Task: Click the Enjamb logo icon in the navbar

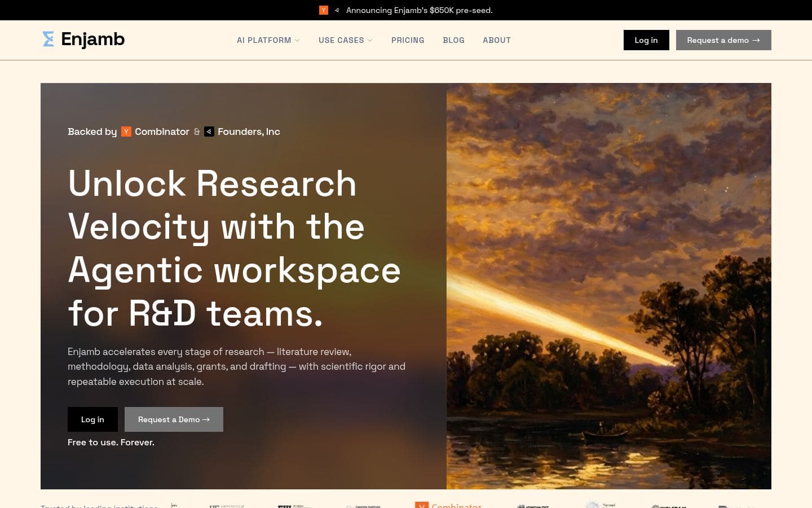Action: pos(48,39)
